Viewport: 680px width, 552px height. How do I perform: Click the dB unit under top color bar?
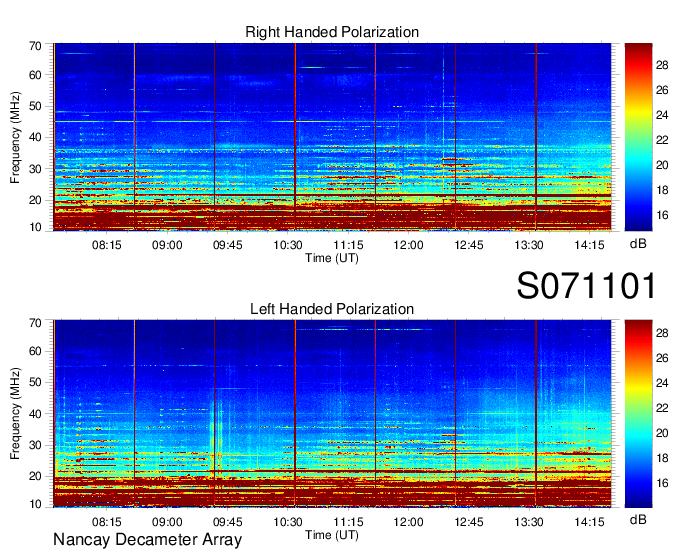pyautogui.click(x=638, y=244)
